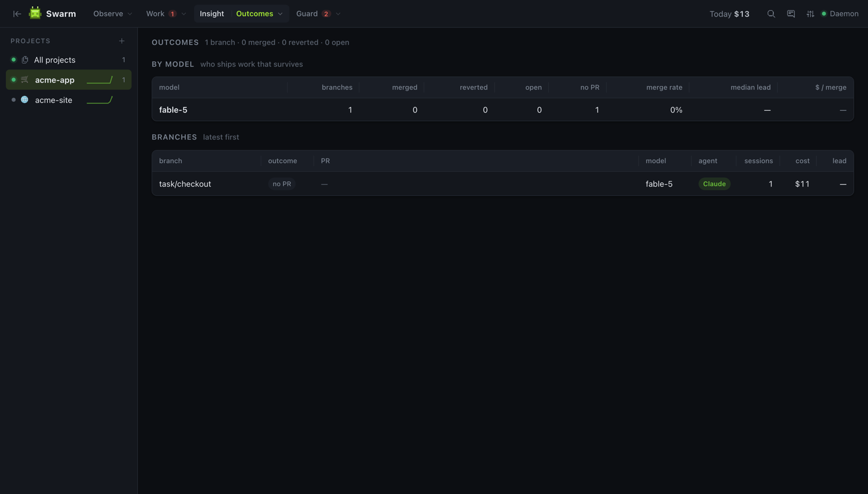
Task: Expand the Outcomes dropdown chevron
Action: point(280,14)
